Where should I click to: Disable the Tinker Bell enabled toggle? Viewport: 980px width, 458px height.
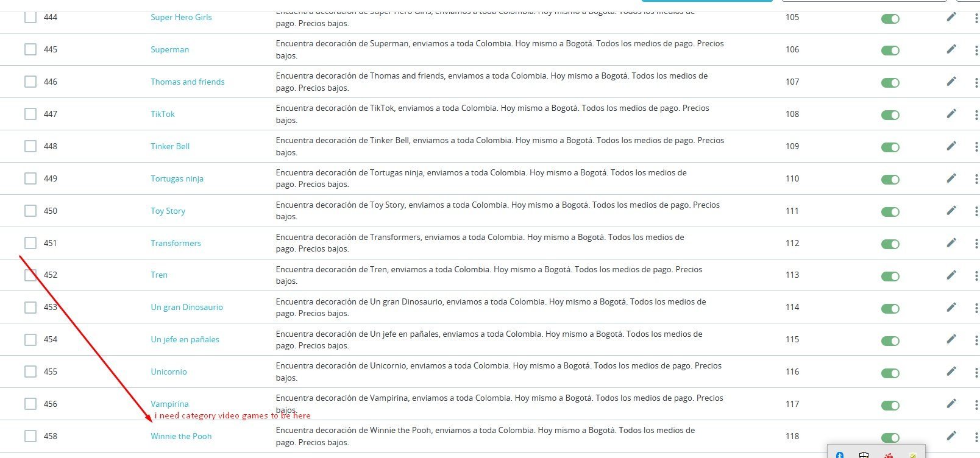(890, 147)
